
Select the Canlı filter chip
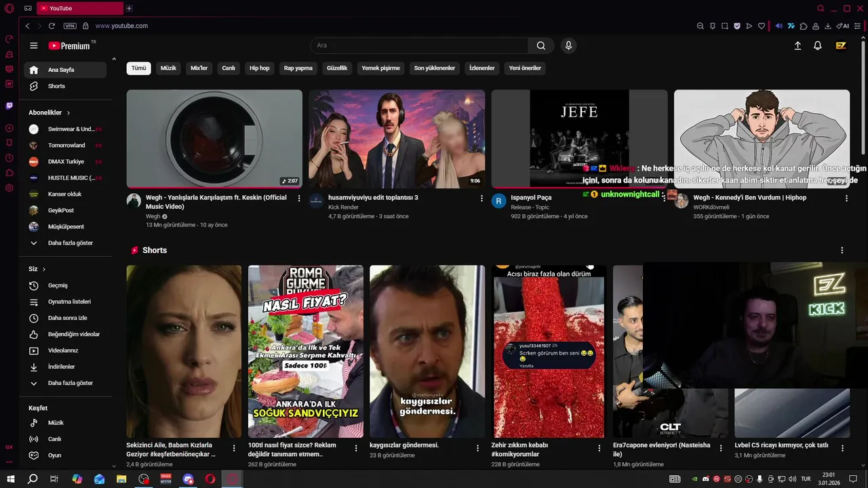coord(229,68)
